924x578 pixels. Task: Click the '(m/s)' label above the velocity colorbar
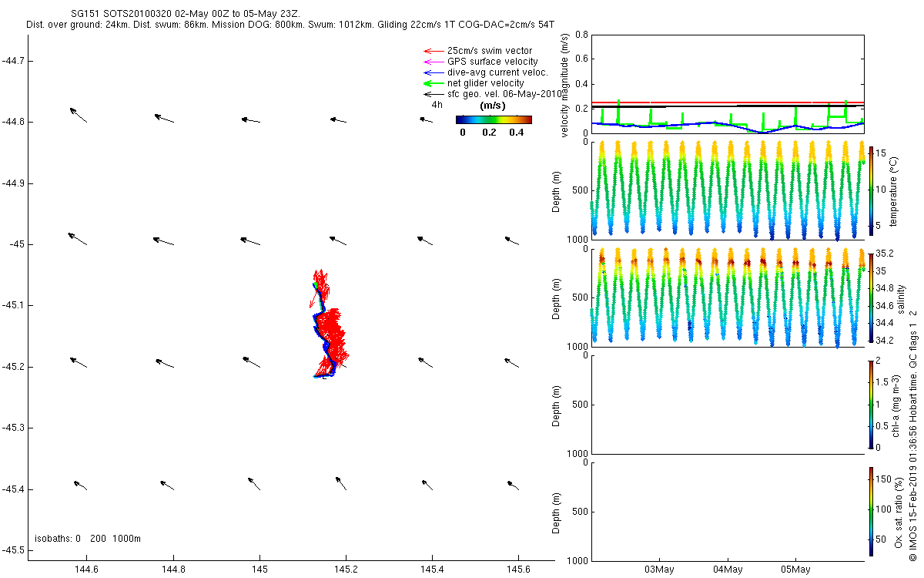tap(493, 106)
